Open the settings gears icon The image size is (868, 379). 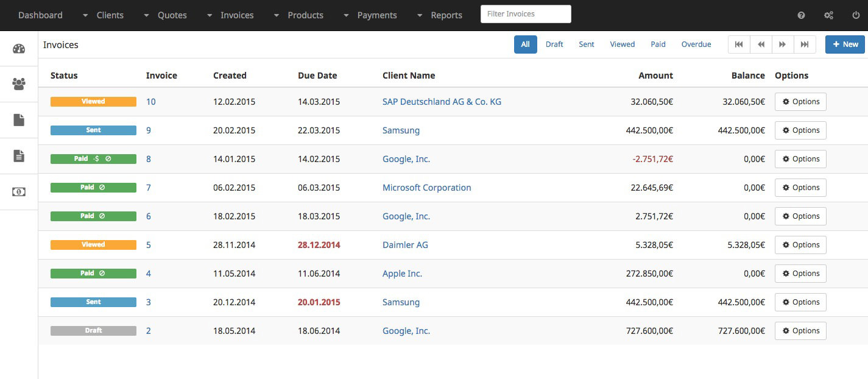click(828, 15)
